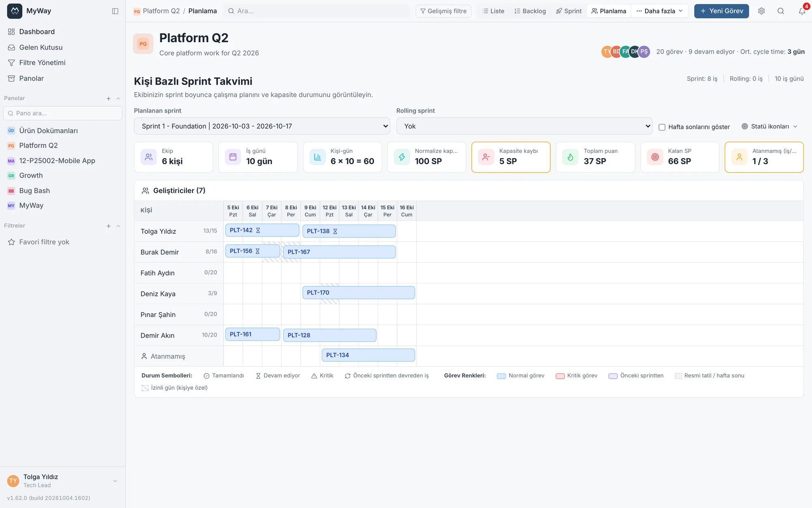Switch to the Backlog tab
Image resolution: width=812 pixels, height=508 pixels.
[530, 11]
